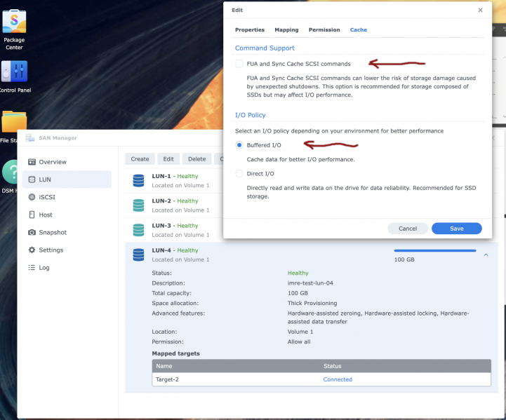Image resolution: width=506 pixels, height=420 pixels.
Task: Select LUN-3 row in list
Action: (x=174, y=230)
